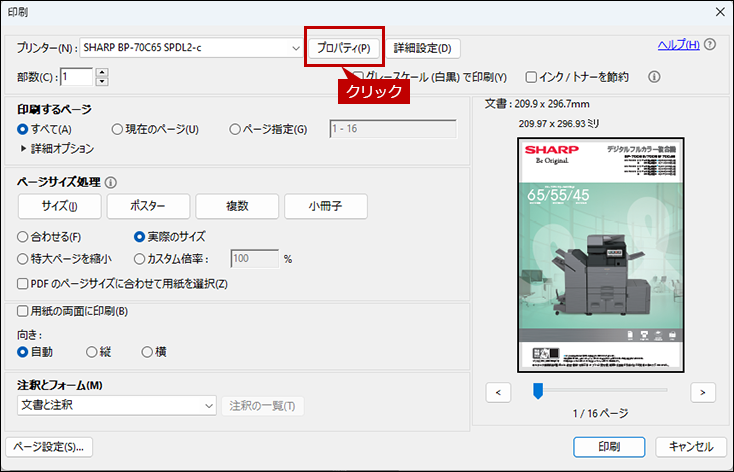Select カスタム倍率 radio option
The height and width of the screenshot is (472, 734).
(x=139, y=259)
